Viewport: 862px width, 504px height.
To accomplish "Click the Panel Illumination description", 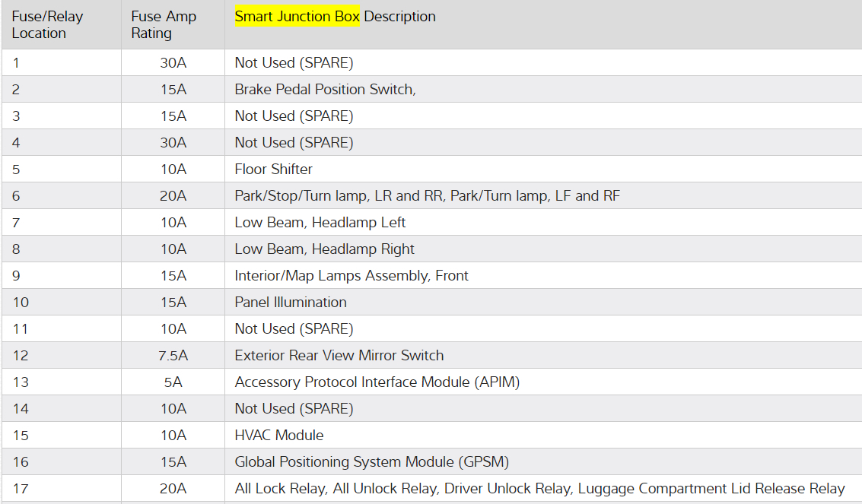I will tap(290, 303).
